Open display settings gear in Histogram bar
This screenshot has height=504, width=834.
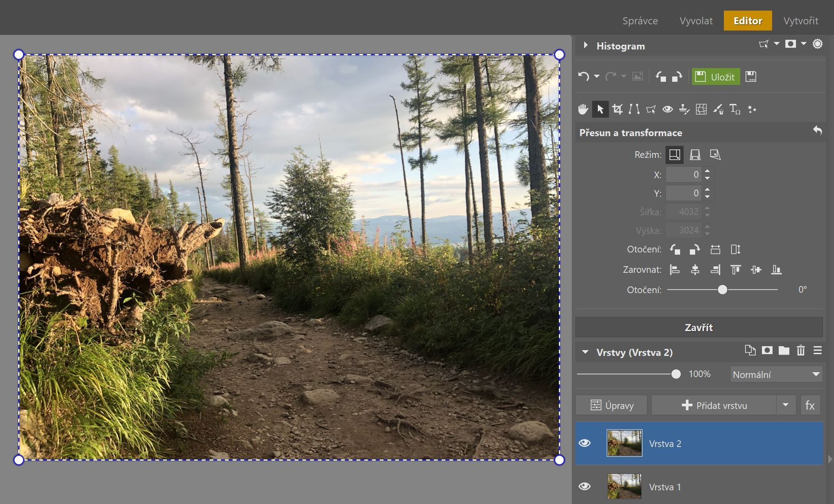[818, 44]
